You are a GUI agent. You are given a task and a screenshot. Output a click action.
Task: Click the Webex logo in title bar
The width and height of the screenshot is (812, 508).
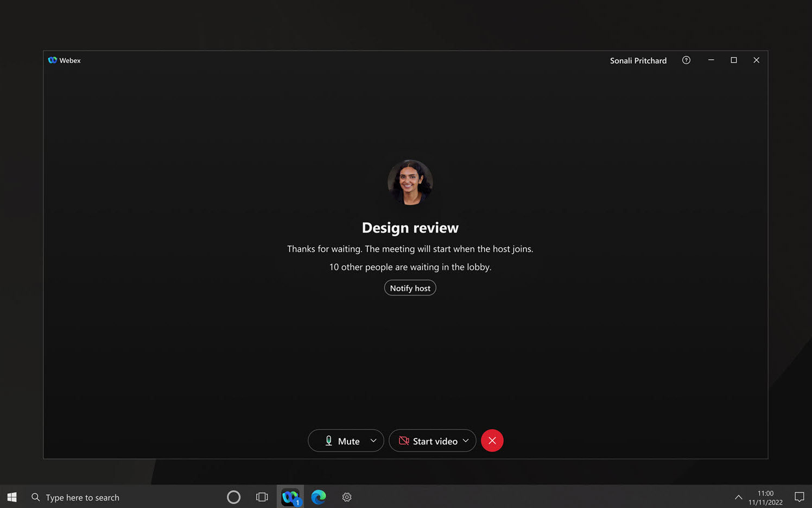pyautogui.click(x=53, y=60)
